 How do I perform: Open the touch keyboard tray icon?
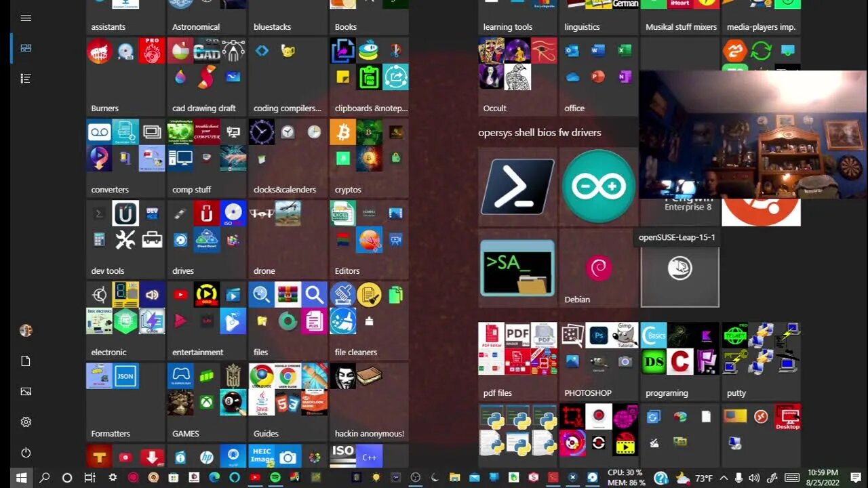791,479
